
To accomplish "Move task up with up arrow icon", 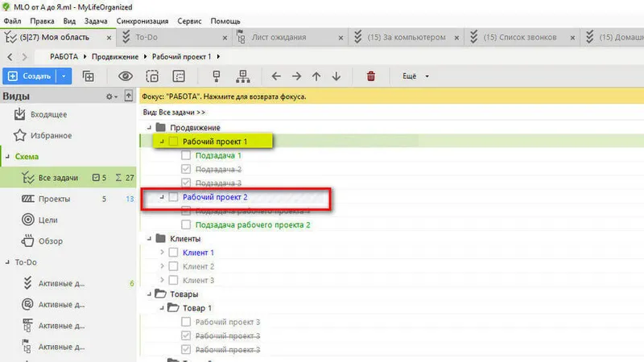I will click(316, 76).
